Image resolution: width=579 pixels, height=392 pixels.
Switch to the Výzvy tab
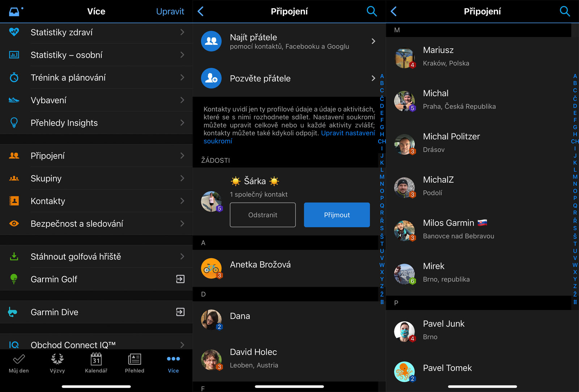tap(57, 363)
